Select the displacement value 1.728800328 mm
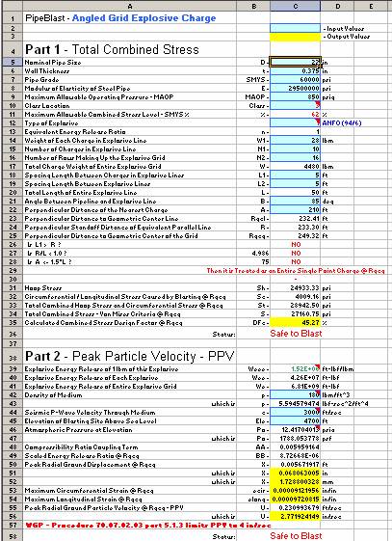Image resolution: width=392 pixels, height=541 pixels. (296, 481)
